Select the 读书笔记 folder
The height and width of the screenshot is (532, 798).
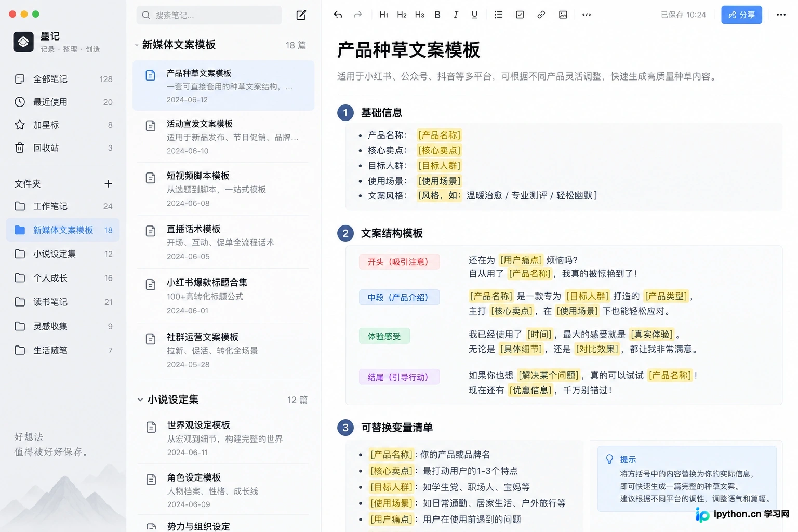63,302
